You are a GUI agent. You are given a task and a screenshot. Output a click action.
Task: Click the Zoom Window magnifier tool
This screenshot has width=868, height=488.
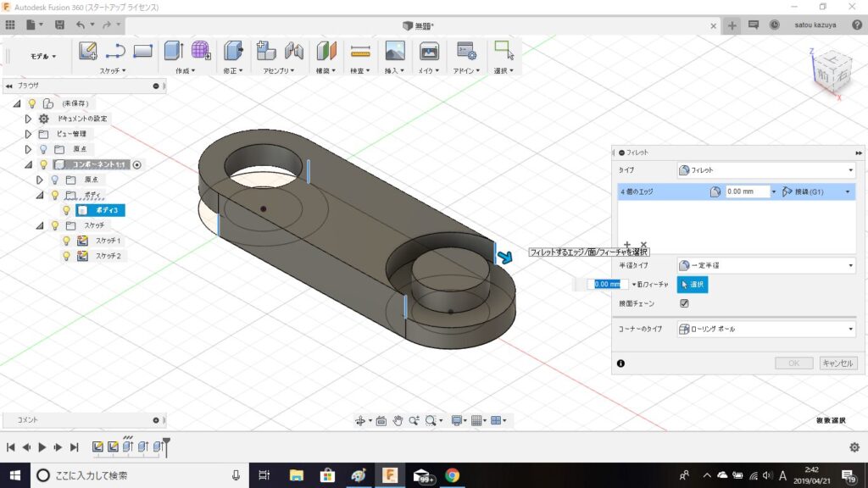431,421
